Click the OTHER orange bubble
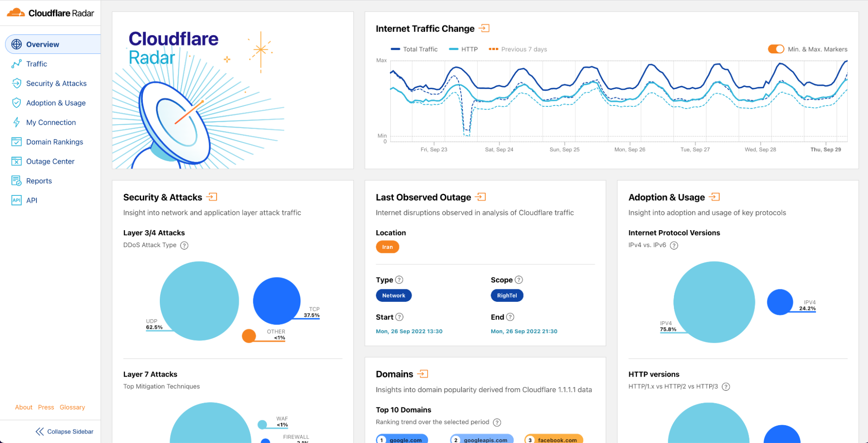Viewport: 868px width, 443px height. tap(249, 336)
